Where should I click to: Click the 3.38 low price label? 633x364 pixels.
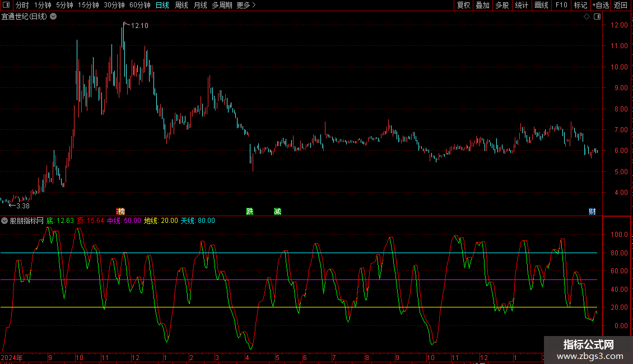pyautogui.click(x=23, y=206)
